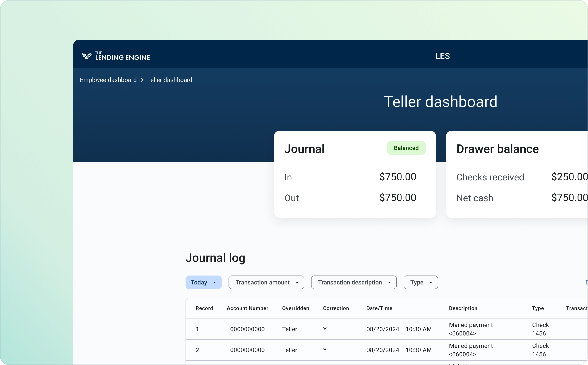The height and width of the screenshot is (365, 588).
Task: Navigate to Employee dashboard via breadcrumb
Action: click(x=108, y=80)
